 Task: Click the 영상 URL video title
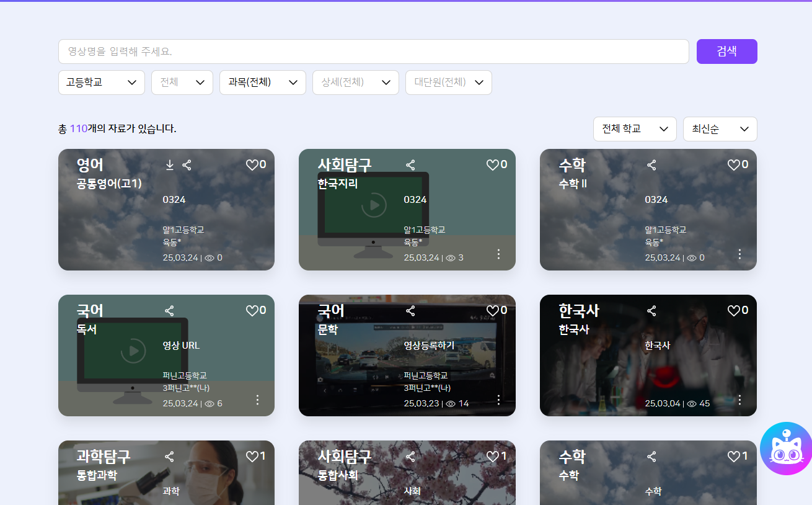coord(182,346)
